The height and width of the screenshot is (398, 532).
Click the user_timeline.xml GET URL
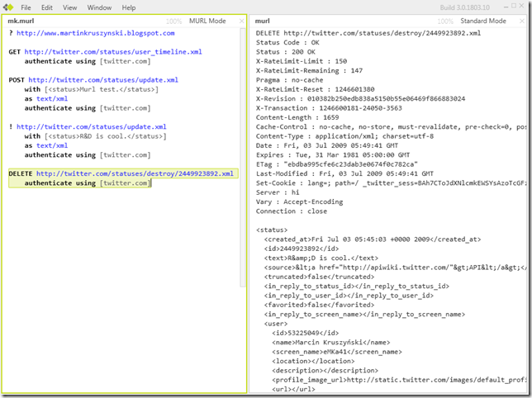coord(113,52)
